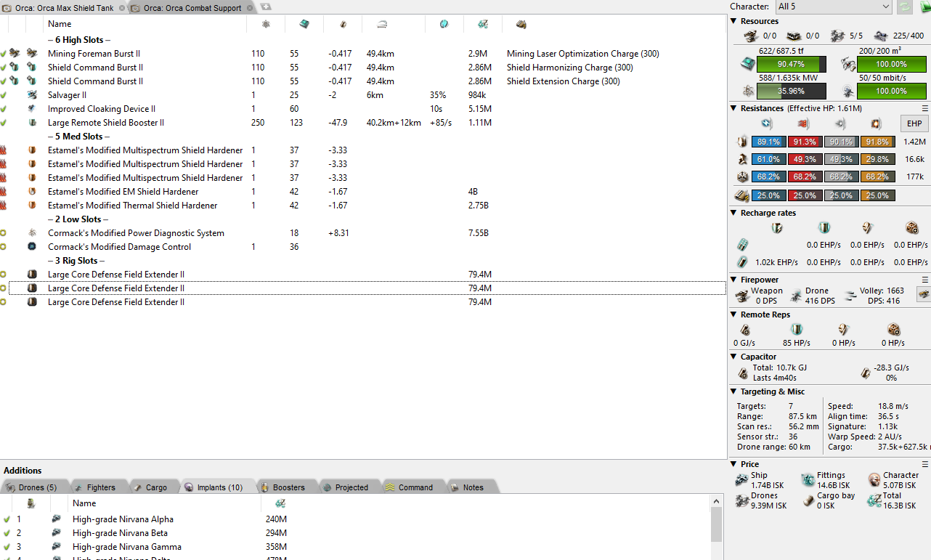Click the Salvager II module icon
931x560 pixels.
click(32, 95)
